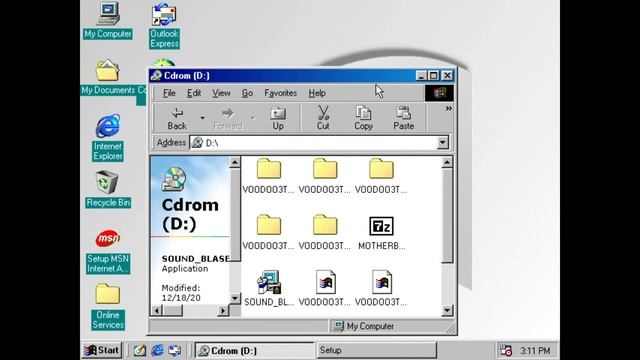
Task: Launch Outlook Express from quick launch
Action: tap(175, 350)
